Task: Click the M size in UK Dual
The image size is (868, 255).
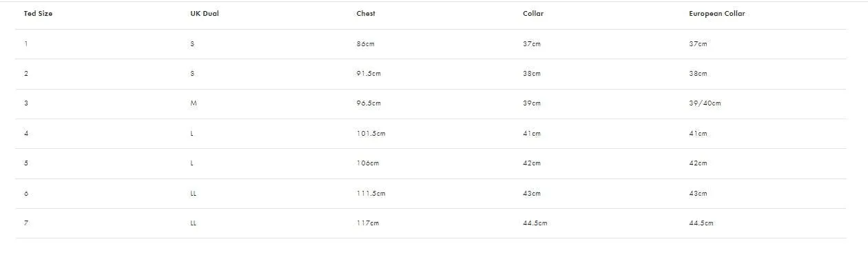Action: (x=194, y=103)
